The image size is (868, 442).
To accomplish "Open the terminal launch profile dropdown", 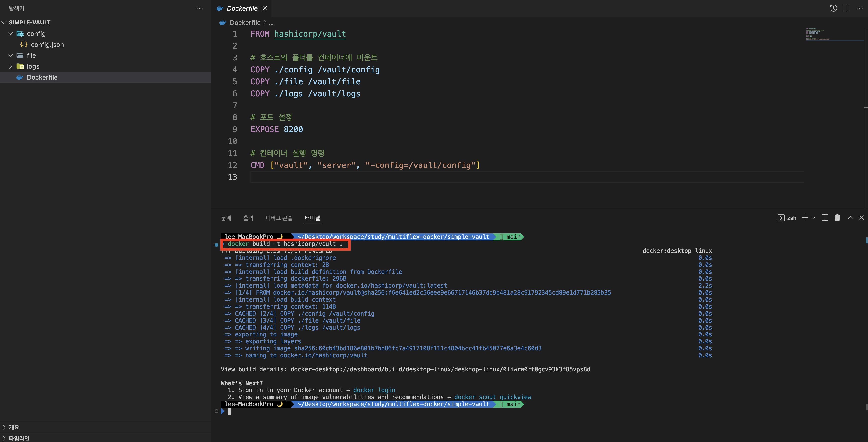I will click(813, 218).
